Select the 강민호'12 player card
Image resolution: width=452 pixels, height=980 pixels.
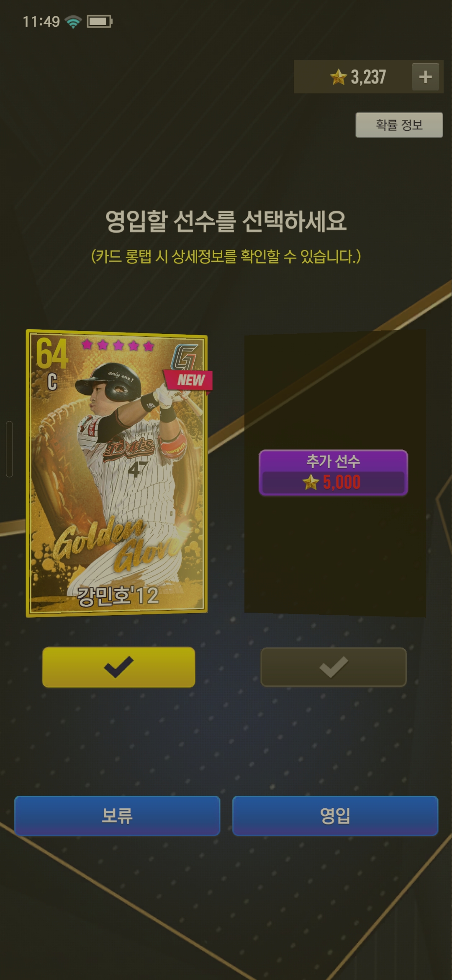click(x=117, y=473)
